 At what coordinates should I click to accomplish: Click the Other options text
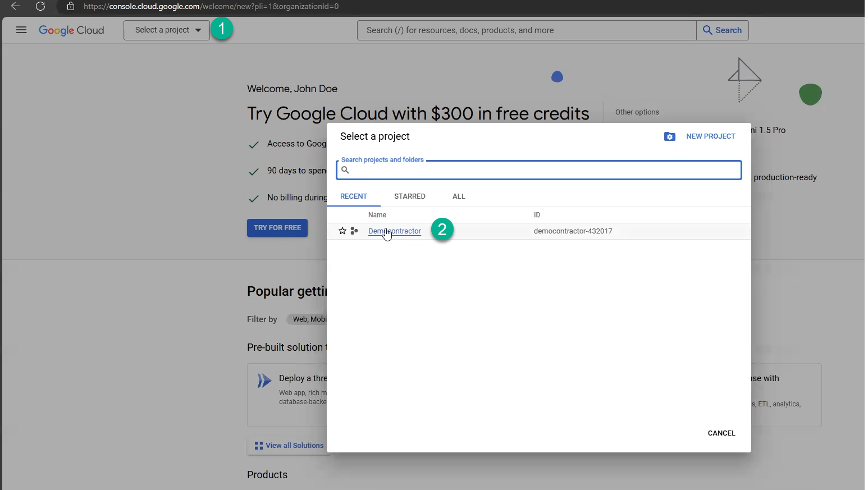[637, 112]
